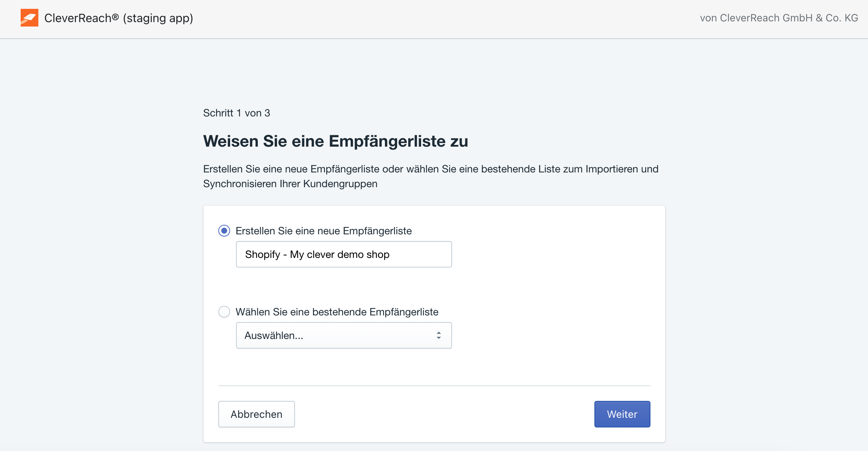The image size is (868, 451).
Task: Click the dropdown up-down arrow icon
Action: pos(439,335)
